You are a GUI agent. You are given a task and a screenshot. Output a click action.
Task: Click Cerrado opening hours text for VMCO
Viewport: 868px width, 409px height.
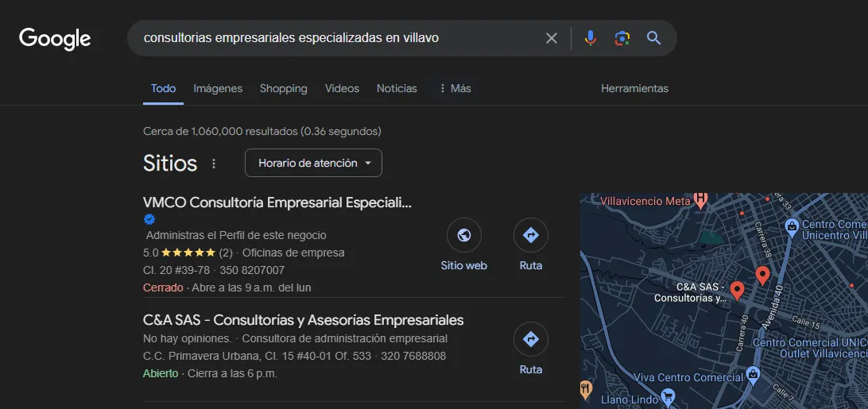(x=227, y=287)
